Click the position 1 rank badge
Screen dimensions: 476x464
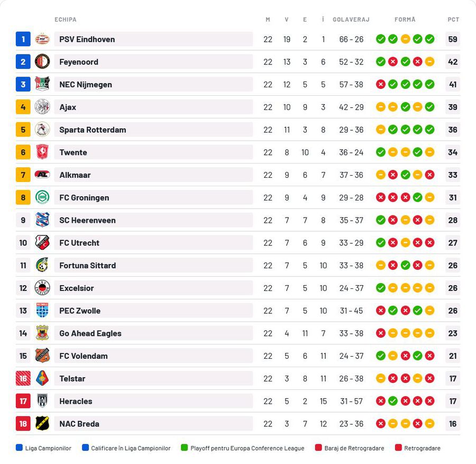[23, 39]
